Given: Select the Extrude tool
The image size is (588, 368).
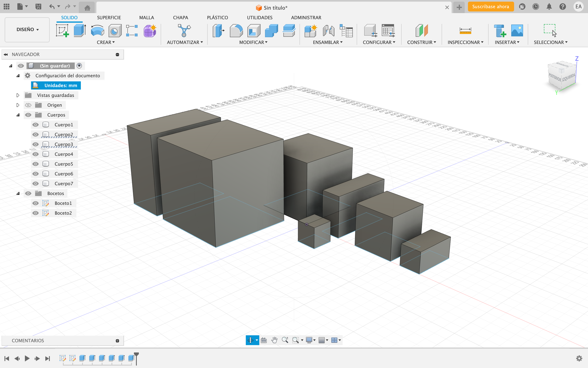Looking at the screenshot, I should point(80,31).
